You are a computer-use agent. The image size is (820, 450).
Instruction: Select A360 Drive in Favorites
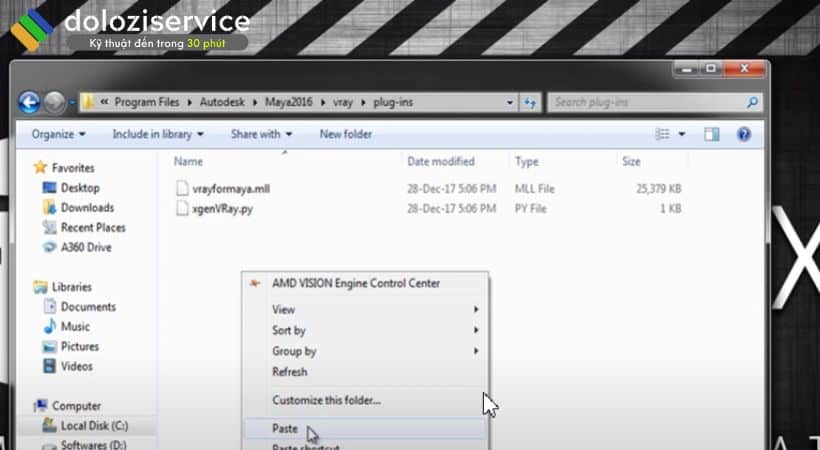tap(86, 247)
